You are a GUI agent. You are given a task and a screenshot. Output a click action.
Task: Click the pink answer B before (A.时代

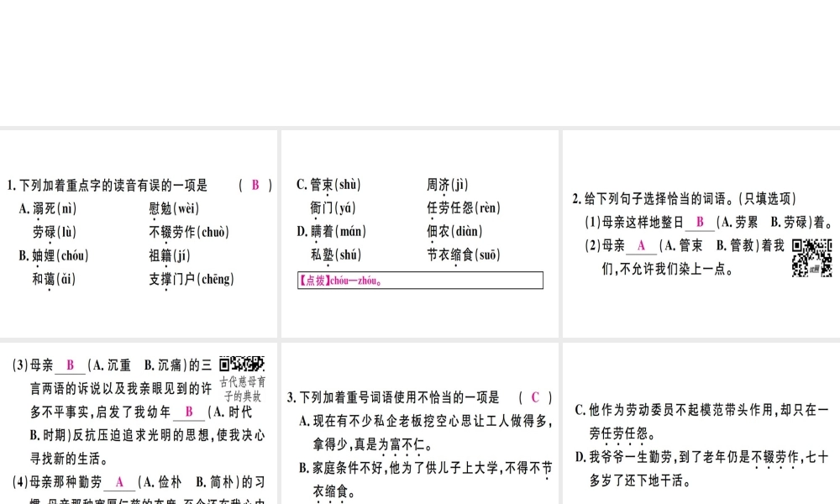coord(189,412)
